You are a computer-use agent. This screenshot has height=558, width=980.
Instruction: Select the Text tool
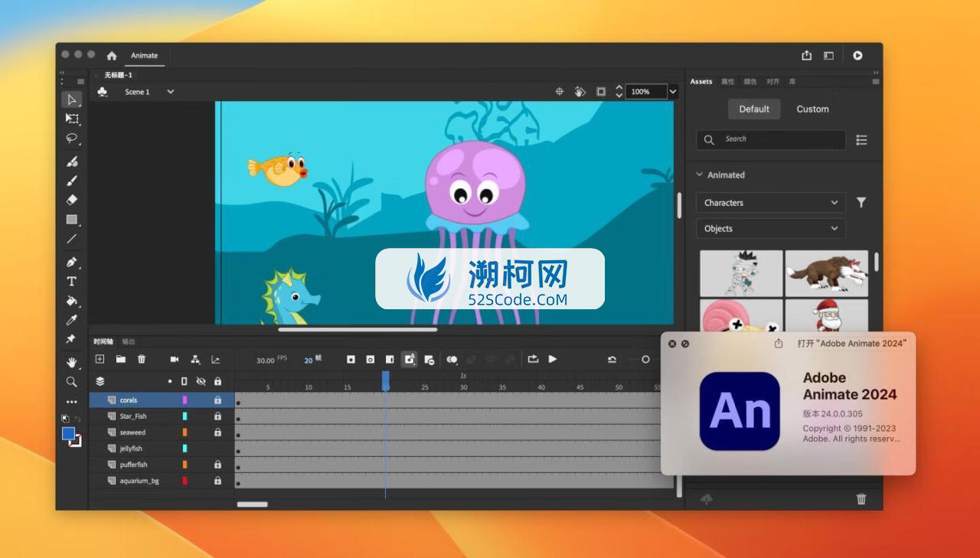point(72,282)
